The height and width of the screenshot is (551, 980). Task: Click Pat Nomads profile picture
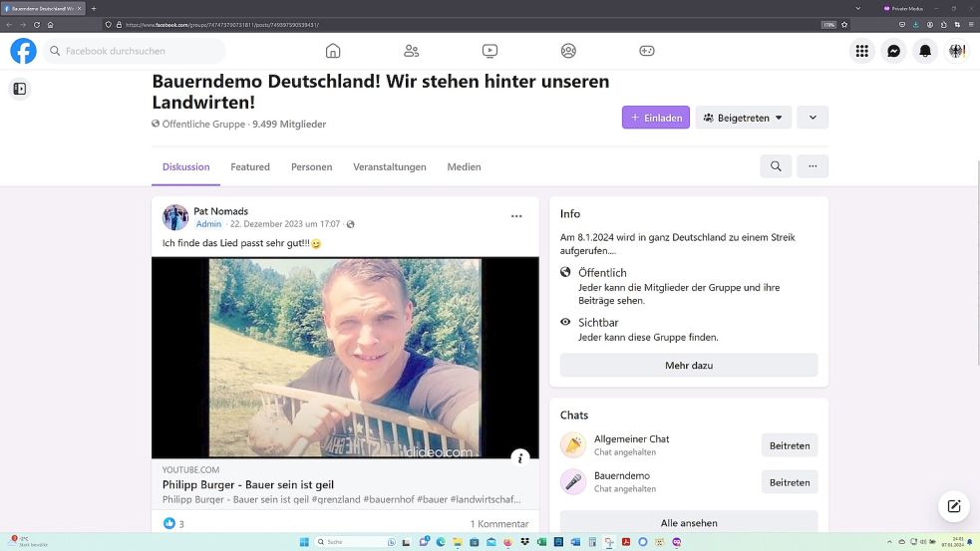point(175,217)
